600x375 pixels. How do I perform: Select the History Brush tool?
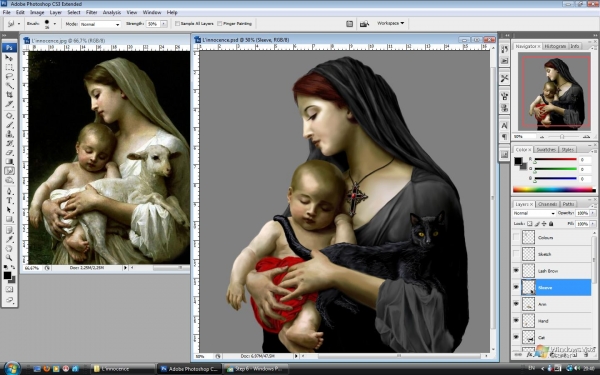point(9,143)
